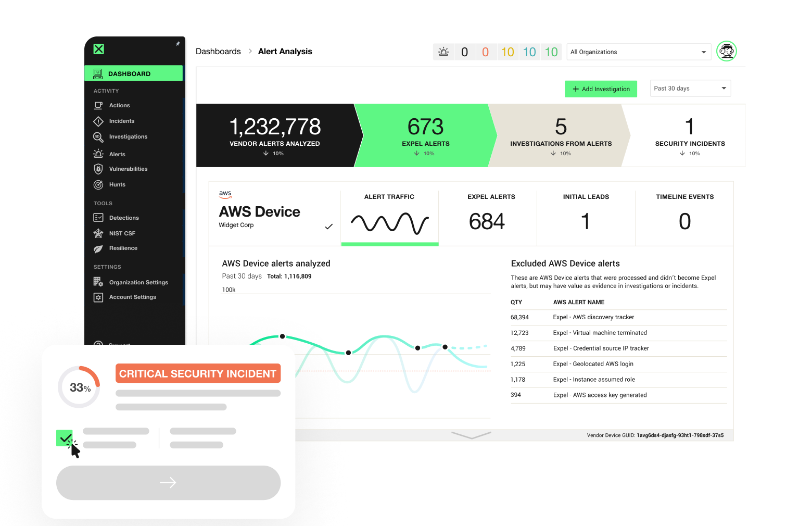Viewport: 812px width, 526px height.
Task: Click the Vulnerabilities shield icon
Action: [x=98, y=169]
